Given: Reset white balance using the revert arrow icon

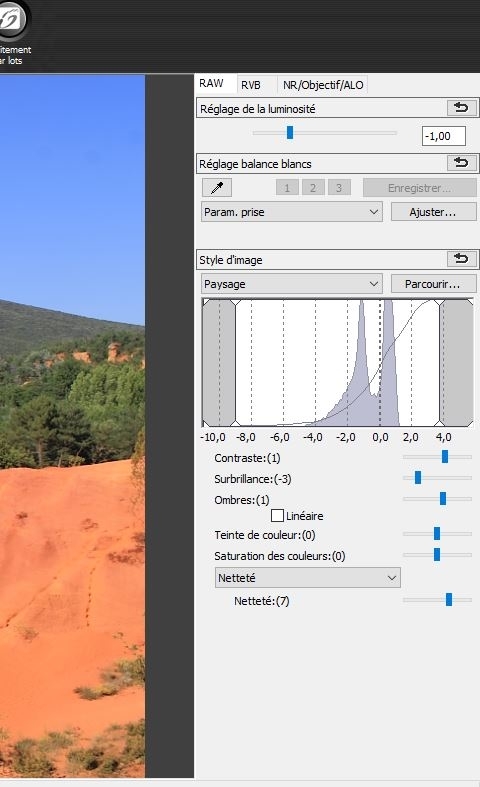Looking at the screenshot, I should pos(461,163).
